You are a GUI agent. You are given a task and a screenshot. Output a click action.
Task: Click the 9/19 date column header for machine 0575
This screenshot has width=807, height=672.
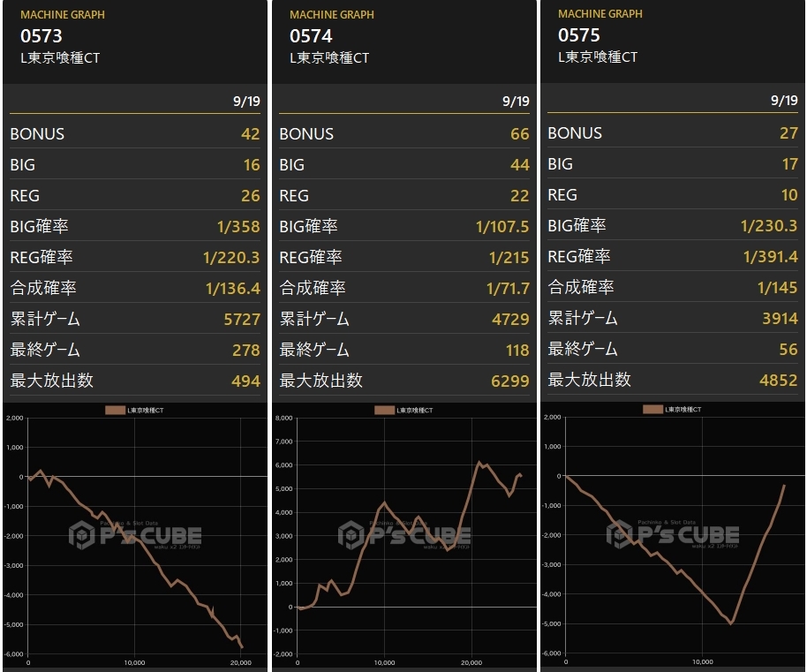pos(784,100)
